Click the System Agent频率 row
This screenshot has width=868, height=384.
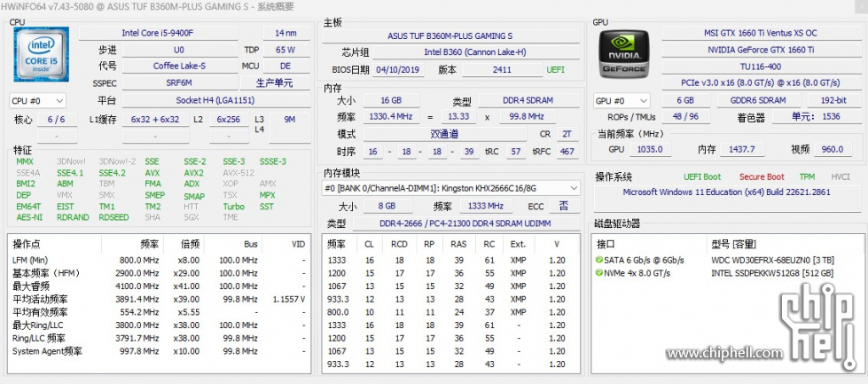(x=160, y=351)
